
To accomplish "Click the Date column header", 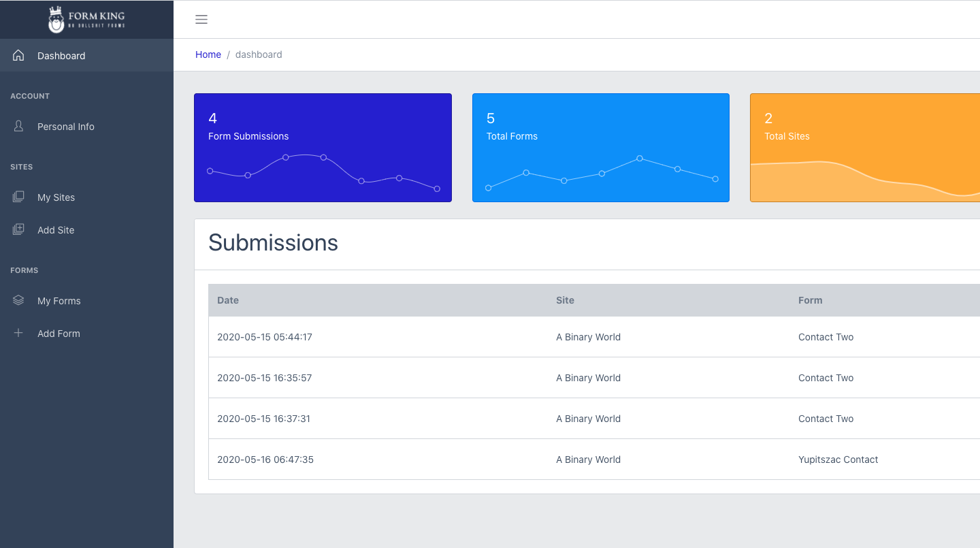I will point(228,300).
